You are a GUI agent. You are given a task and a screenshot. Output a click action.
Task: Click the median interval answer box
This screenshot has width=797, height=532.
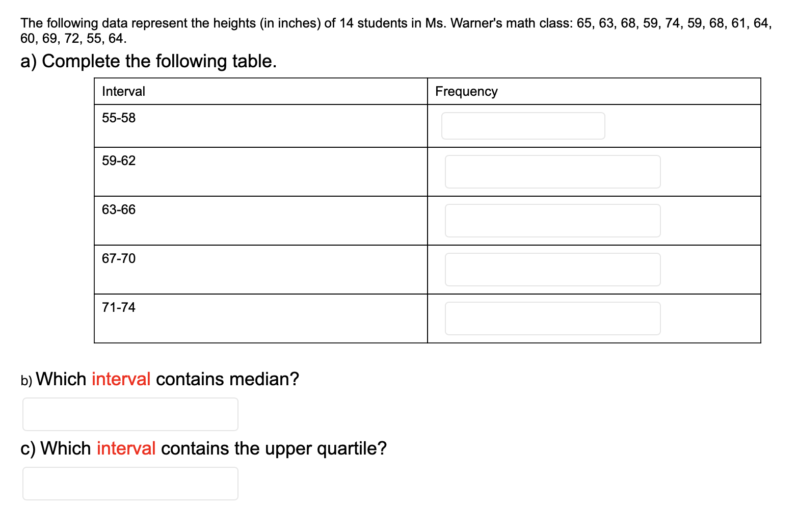tap(130, 414)
